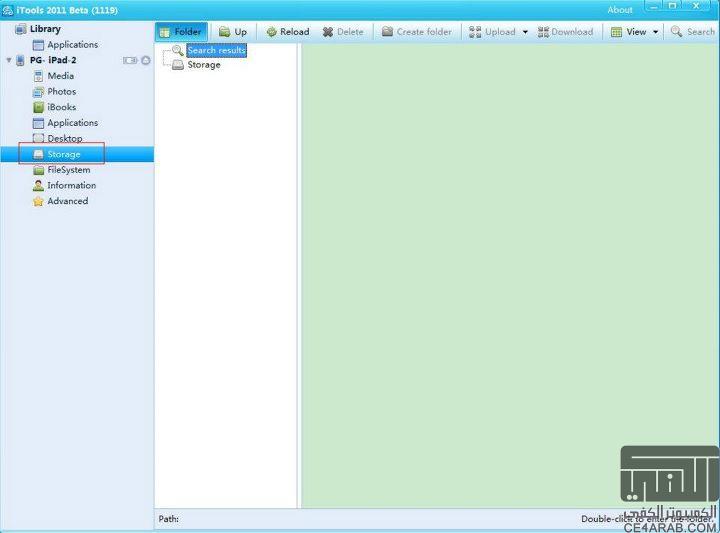This screenshot has width=720, height=533.
Task: Open Library Applications entry
Action: click(x=73, y=45)
